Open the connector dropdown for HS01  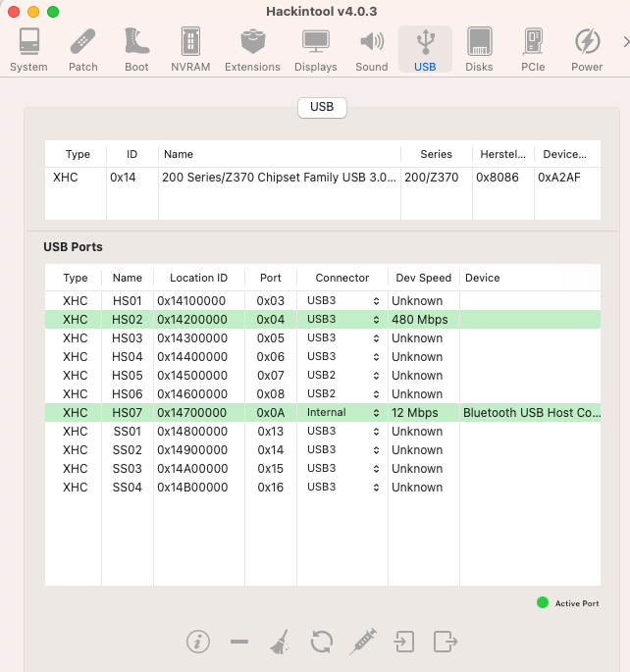pos(342,301)
